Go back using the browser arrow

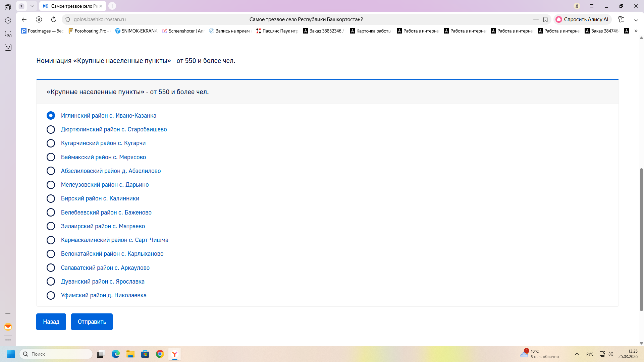(24, 19)
